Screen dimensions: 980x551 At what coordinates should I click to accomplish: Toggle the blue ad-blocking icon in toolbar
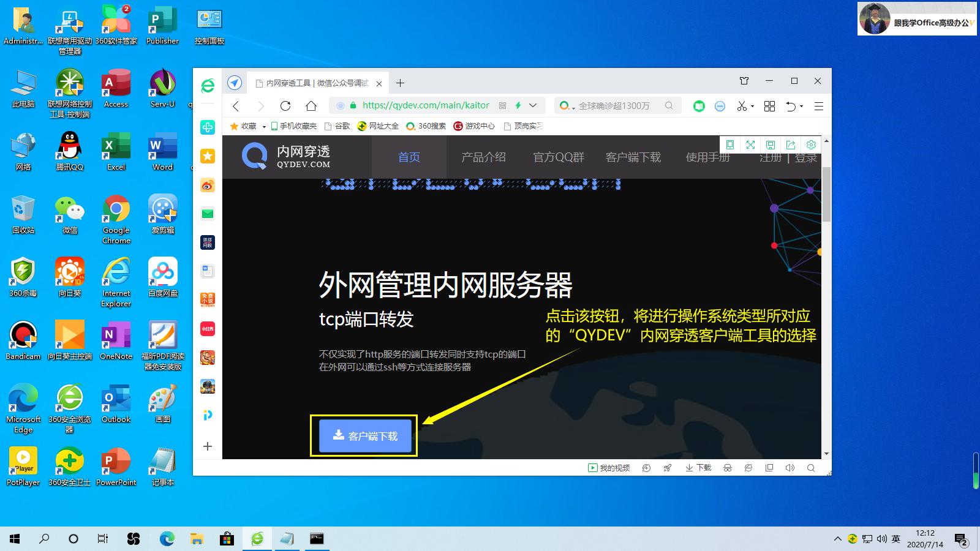(x=720, y=106)
